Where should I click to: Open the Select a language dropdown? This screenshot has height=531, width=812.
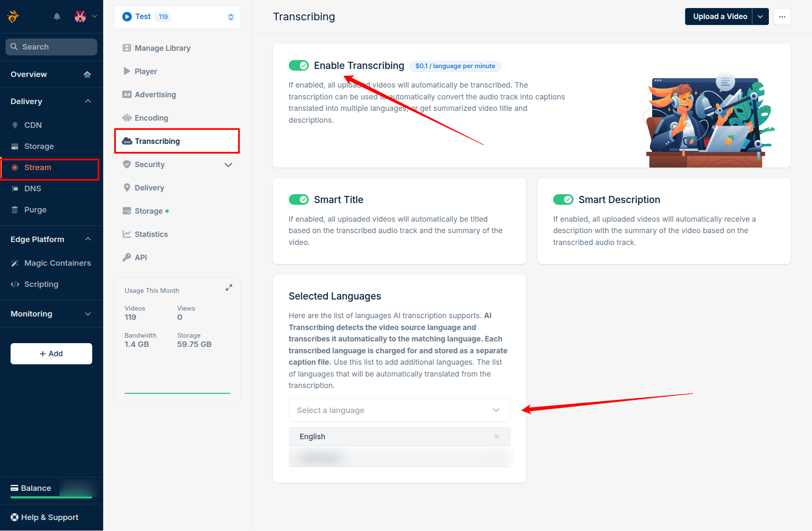pyautogui.click(x=399, y=410)
